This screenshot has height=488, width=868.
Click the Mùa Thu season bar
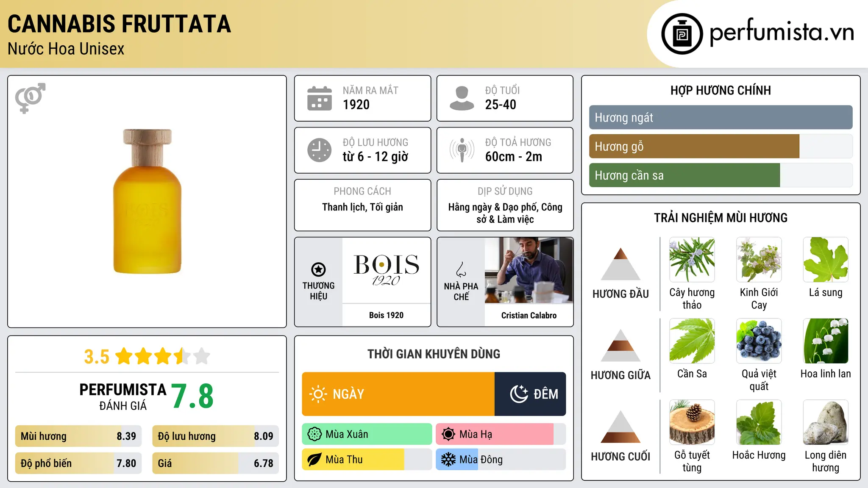(367, 460)
